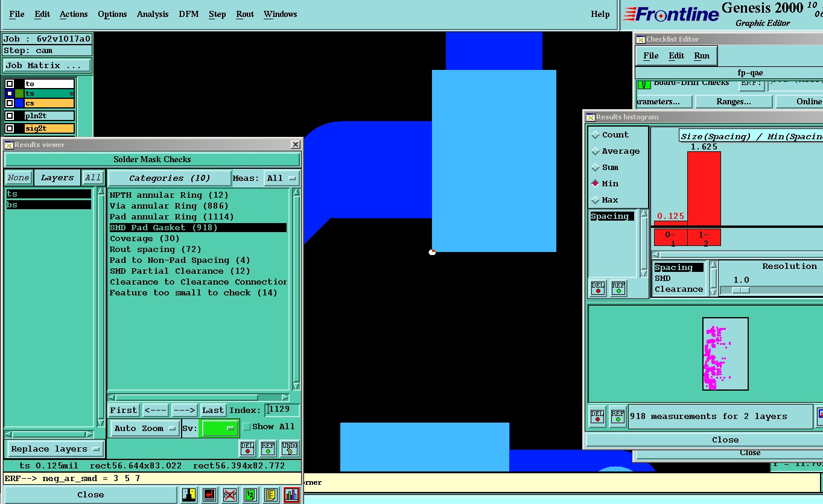Click Job Matrix ... button
This screenshot has height=504, width=823.
click(x=47, y=65)
